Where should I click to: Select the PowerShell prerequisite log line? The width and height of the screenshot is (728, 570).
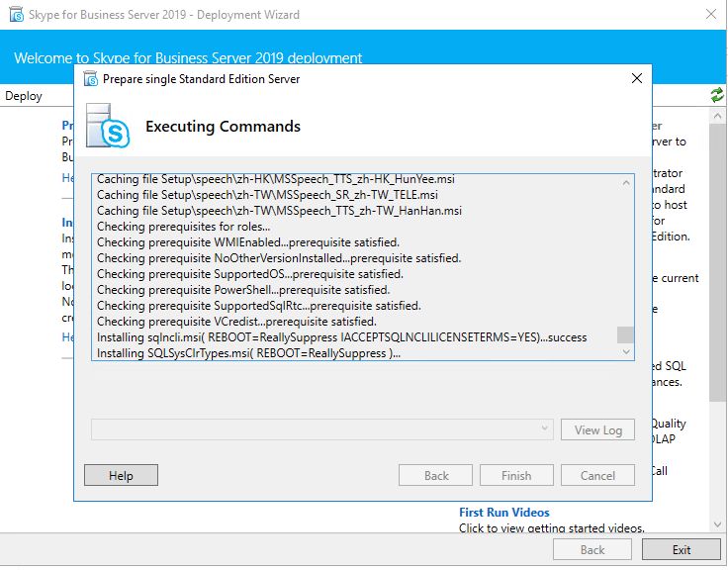243,289
